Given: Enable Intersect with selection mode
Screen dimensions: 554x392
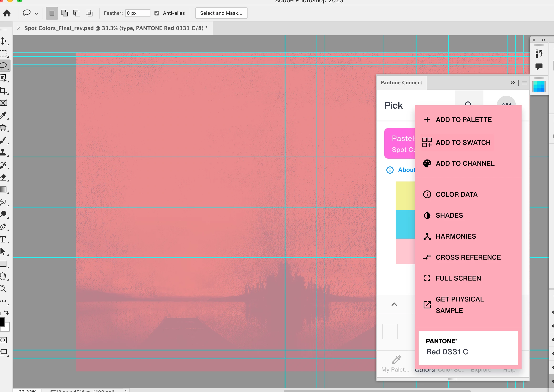Looking at the screenshot, I should [89, 13].
